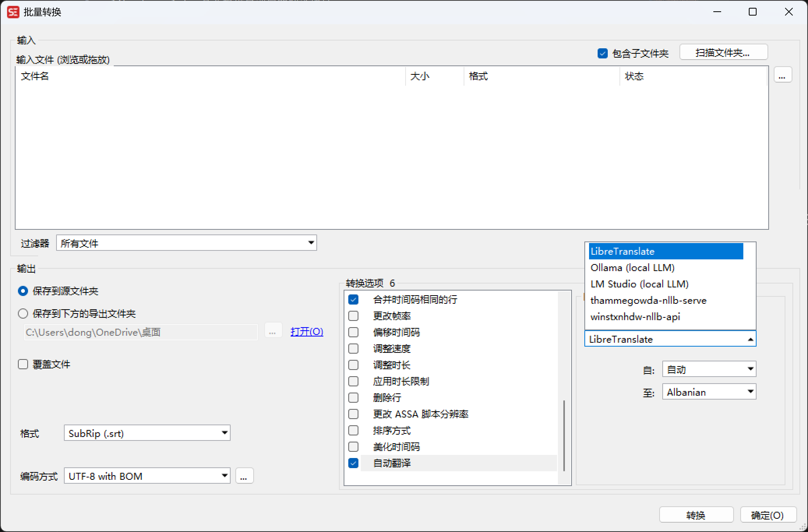Disable the 包含子文件夹 checkbox

(602, 53)
